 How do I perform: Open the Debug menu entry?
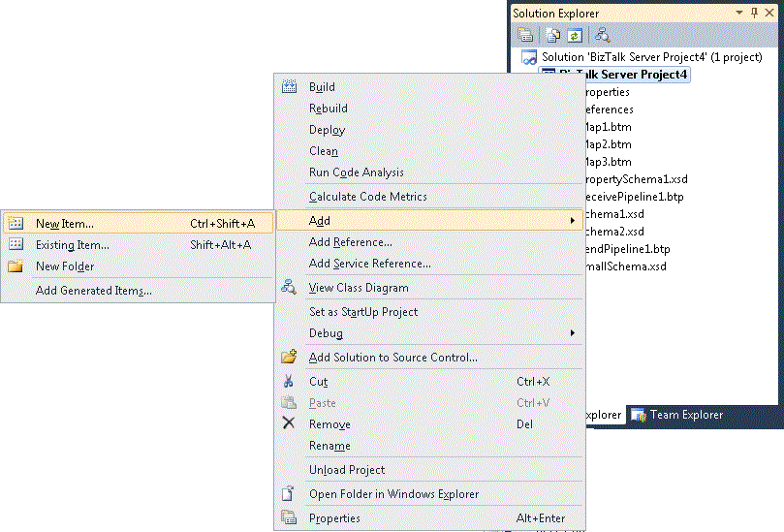coord(430,333)
